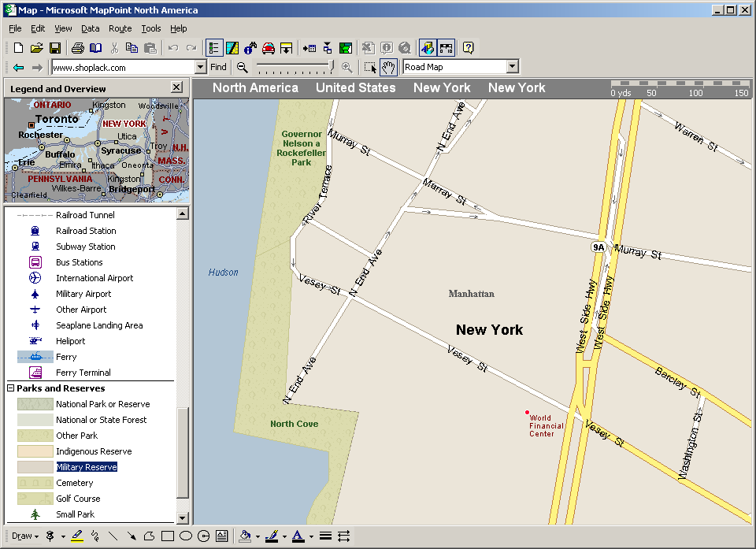This screenshot has height=549, width=756.
Task: Click the green map icon in toolbar
Action: (x=346, y=48)
